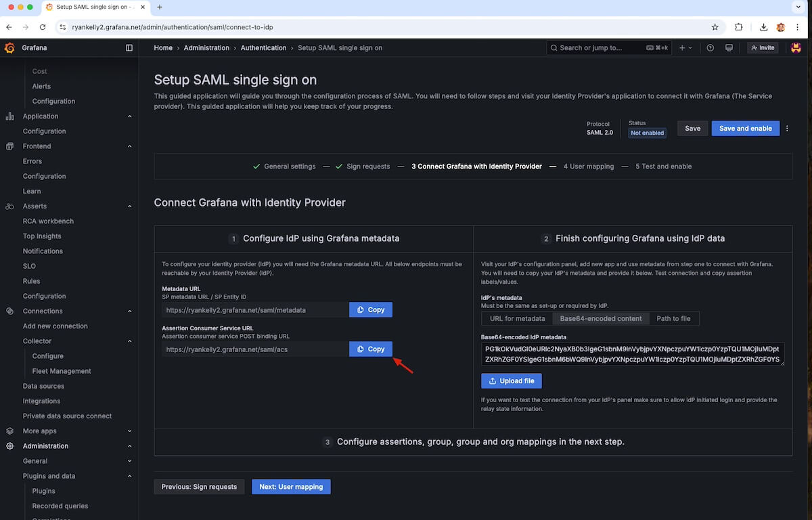Open Private data source connect in sidebar
812x520 pixels.
[x=67, y=416]
